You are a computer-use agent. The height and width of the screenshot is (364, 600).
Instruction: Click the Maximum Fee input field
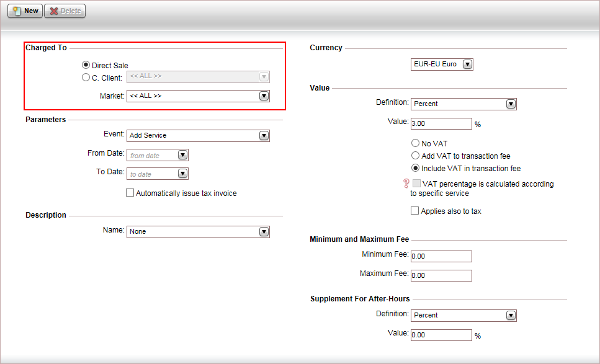[441, 275]
